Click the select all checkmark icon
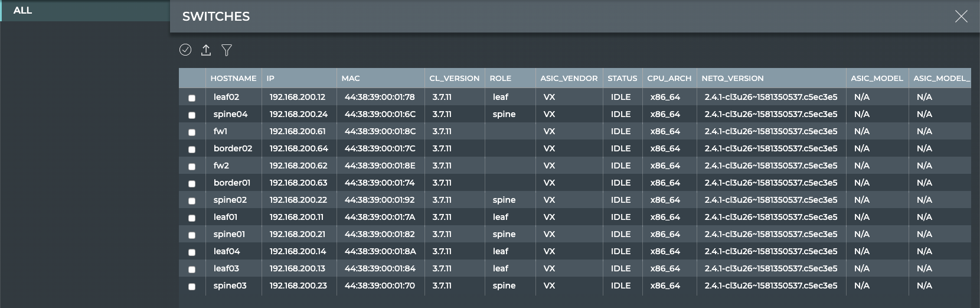Viewport: 980px width, 308px height. pyautogui.click(x=185, y=50)
